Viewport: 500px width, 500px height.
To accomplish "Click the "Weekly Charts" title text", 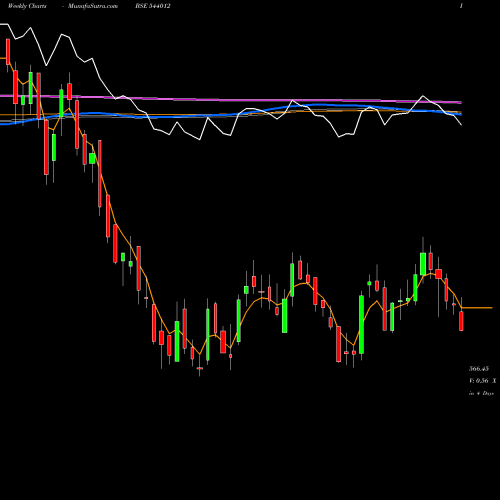I will (27, 6).
